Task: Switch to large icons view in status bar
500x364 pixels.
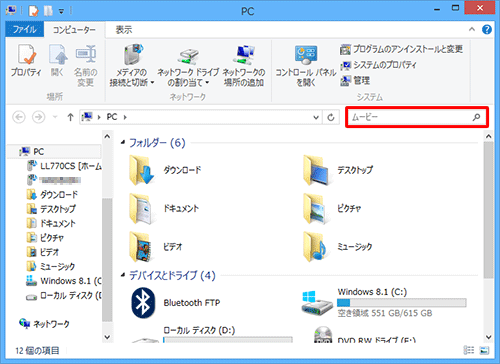Action: (484, 350)
